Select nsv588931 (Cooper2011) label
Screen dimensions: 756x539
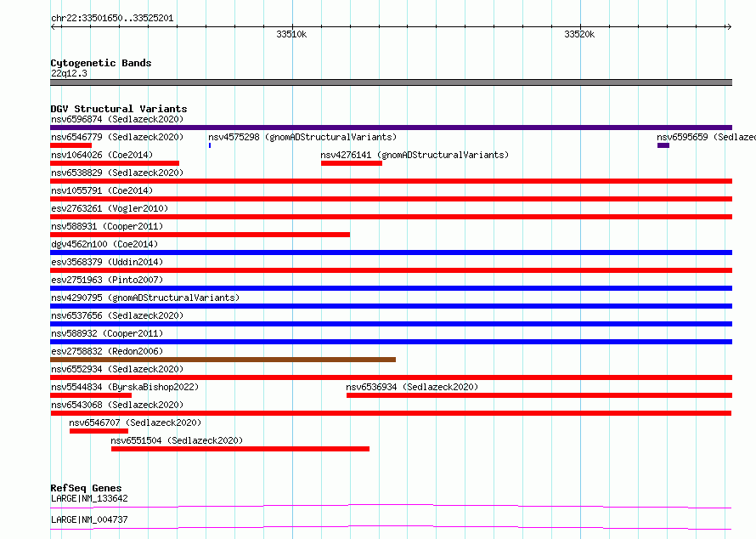[107, 226]
